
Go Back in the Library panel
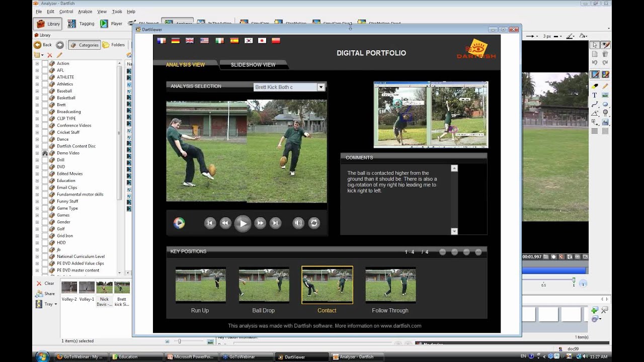pos(43,45)
